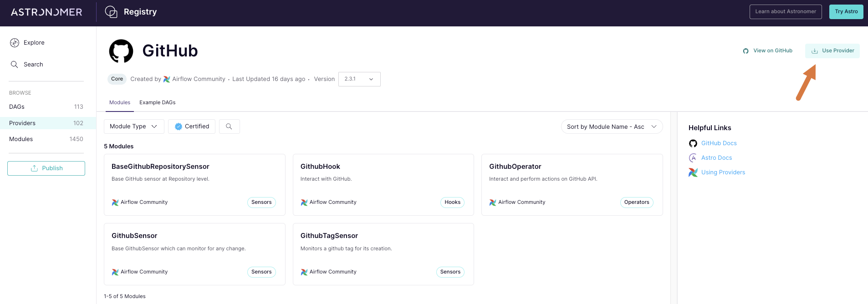Click the Astronomer logo in header

click(x=46, y=12)
